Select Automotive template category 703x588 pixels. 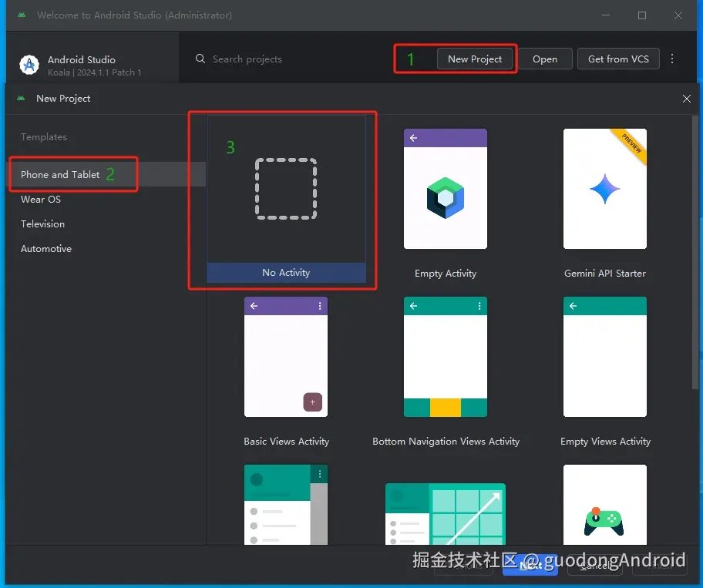[x=106, y=248]
